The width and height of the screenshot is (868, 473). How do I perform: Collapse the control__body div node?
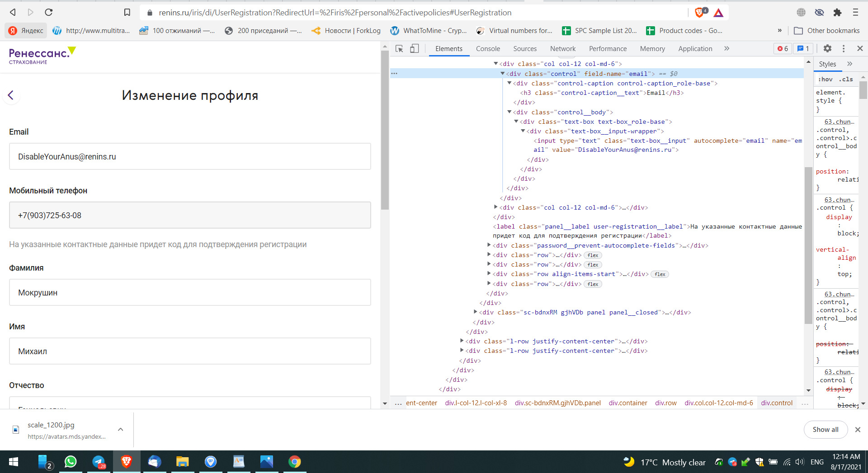(x=509, y=112)
